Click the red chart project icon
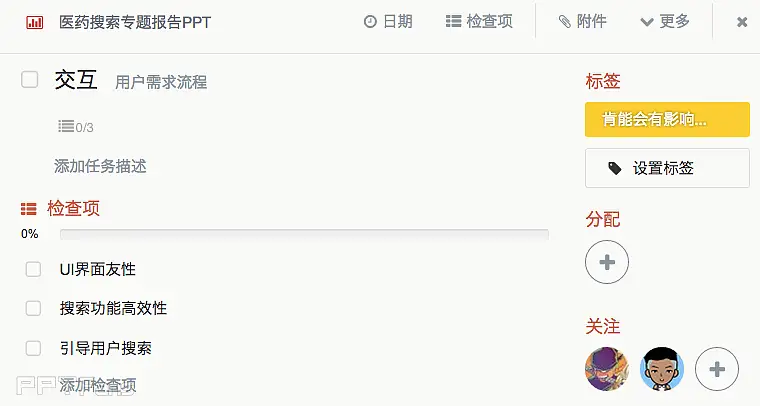 34,22
